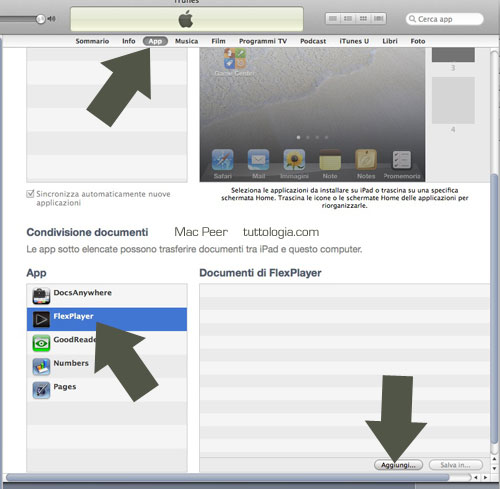Viewport: 500px width, 489px height.
Task: Switch to the Film tab
Action: tap(218, 41)
